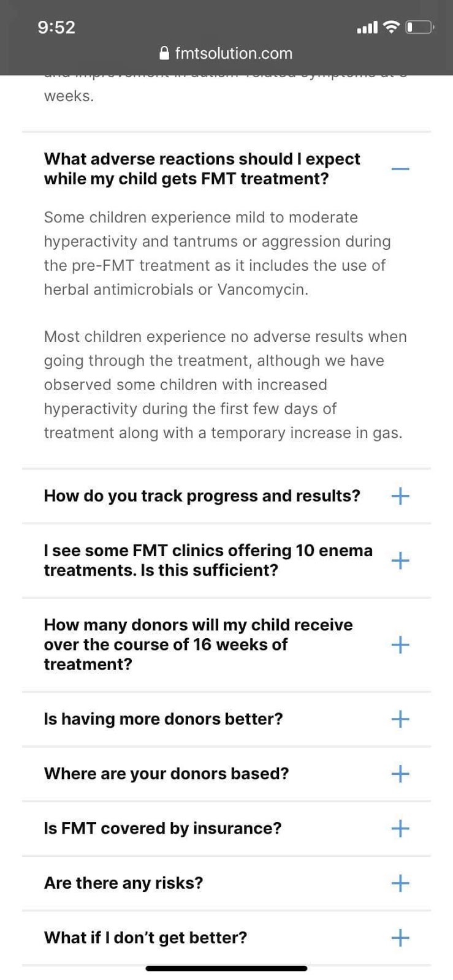Screen dimensions: 453x980
Task: Expand the 'Is FMT covered by insurance?' section
Action: pyautogui.click(x=162, y=828)
